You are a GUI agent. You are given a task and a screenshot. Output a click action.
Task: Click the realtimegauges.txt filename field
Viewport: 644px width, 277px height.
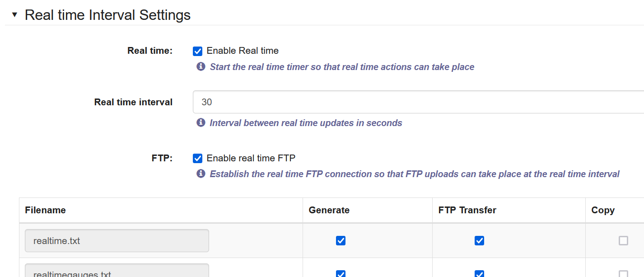click(x=117, y=272)
